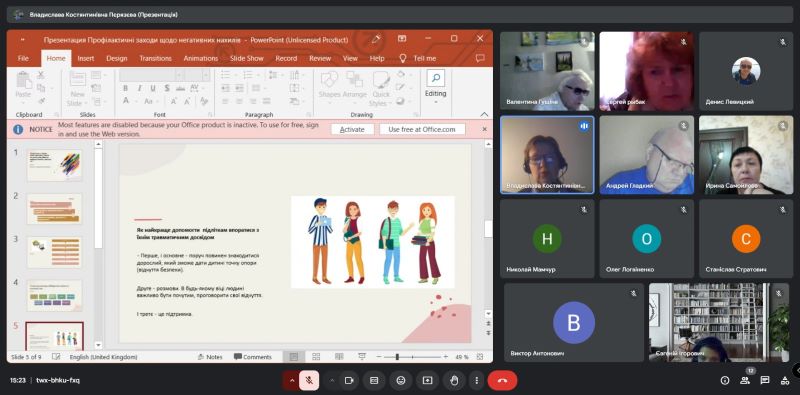Leave the call with red button
This screenshot has width=800, height=395.
coord(502,380)
